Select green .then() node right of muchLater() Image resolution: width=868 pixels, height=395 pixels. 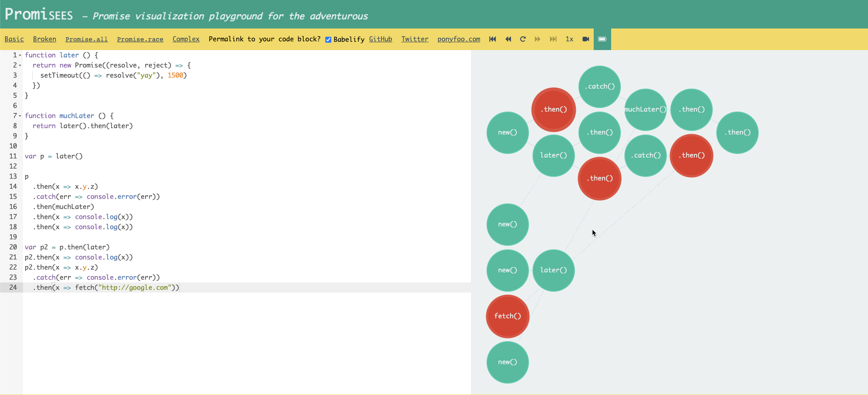coord(692,110)
